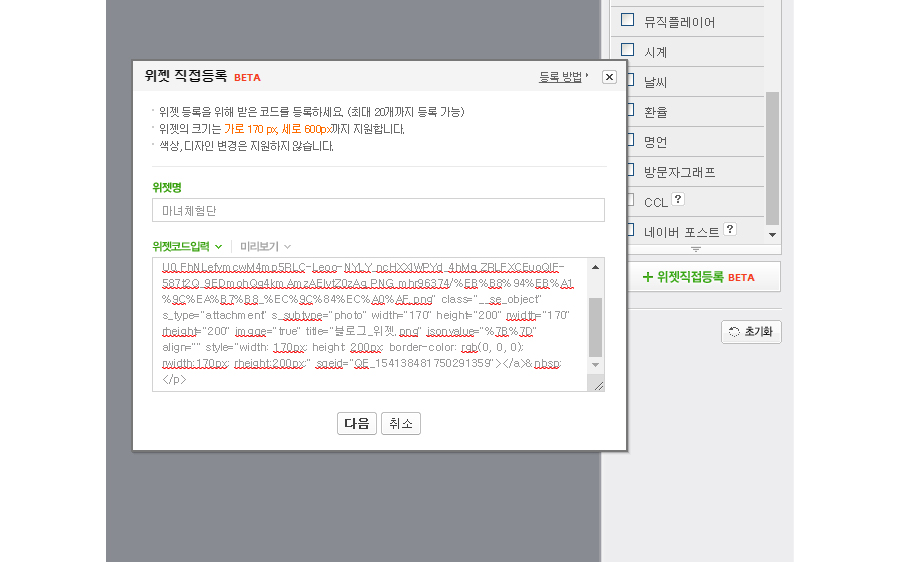Switch to the 미리보기 tab

[x=259, y=246]
